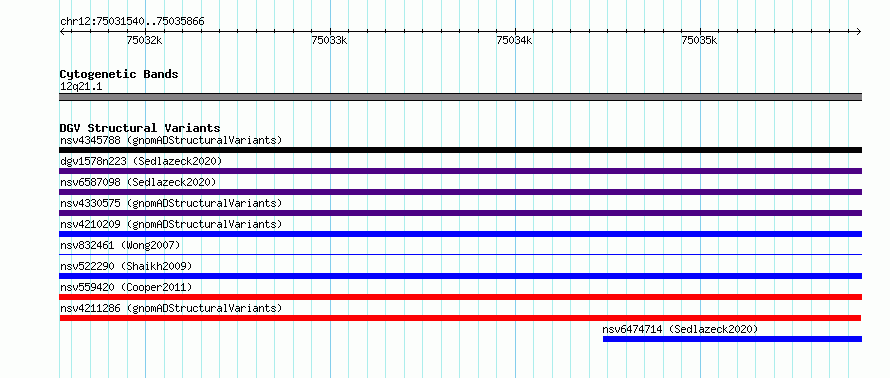Click the nsv4210209 gnomAD variant label
Viewport: 890px width, 378px height.
pyautogui.click(x=171, y=224)
